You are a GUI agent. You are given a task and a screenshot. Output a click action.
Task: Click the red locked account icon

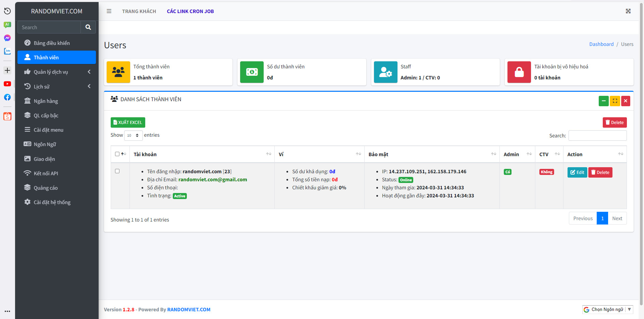[519, 72]
